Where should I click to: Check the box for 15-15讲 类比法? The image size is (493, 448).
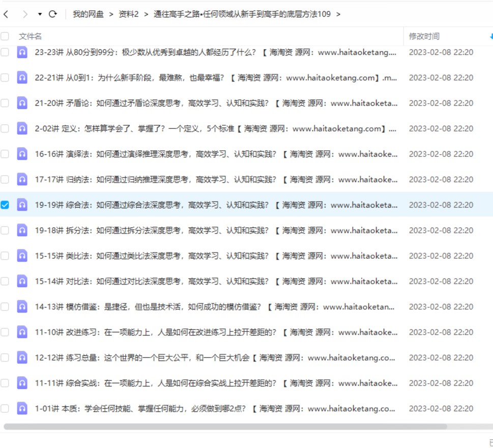coord(5,256)
